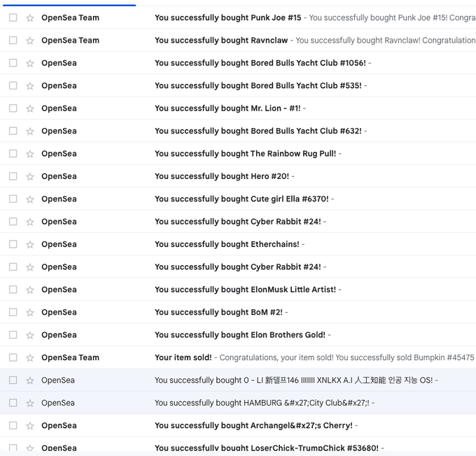
Task: Star the XNLKX A.I email
Action: click(x=29, y=380)
